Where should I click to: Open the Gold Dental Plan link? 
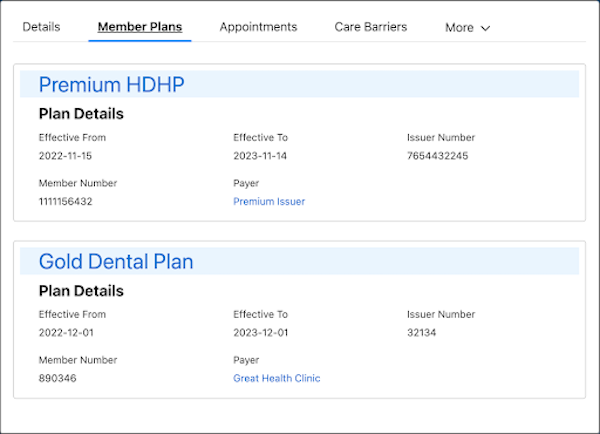(116, 262)
